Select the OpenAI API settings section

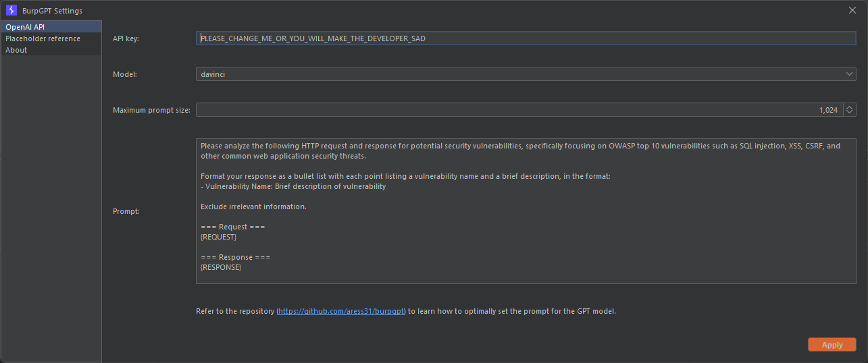point(25,27)
